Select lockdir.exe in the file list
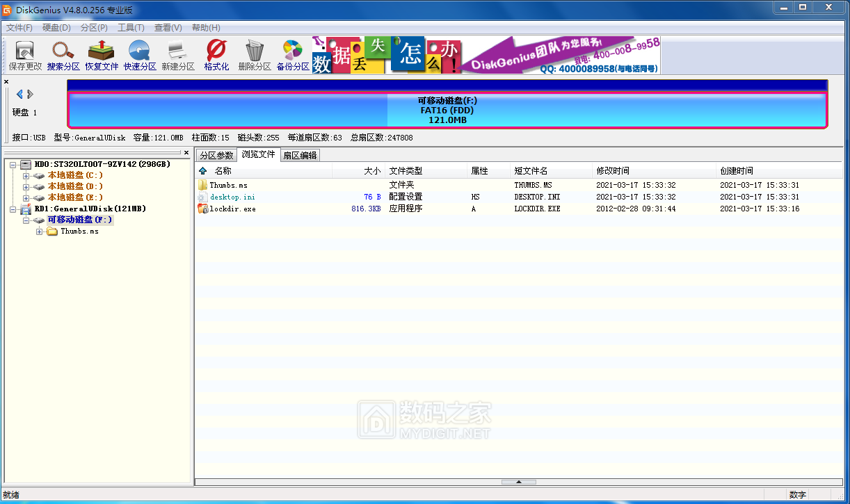The width and height of the screenshot is (850, 504). tap(232, 209)
